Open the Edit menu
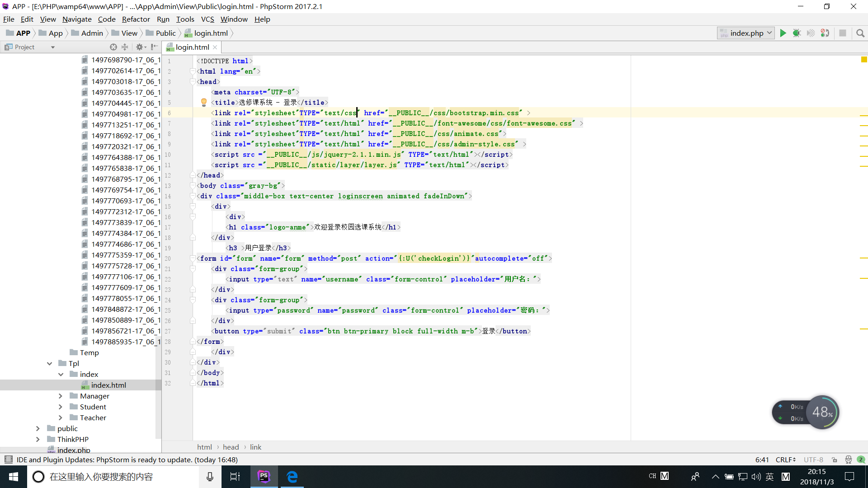 (27, 19)
